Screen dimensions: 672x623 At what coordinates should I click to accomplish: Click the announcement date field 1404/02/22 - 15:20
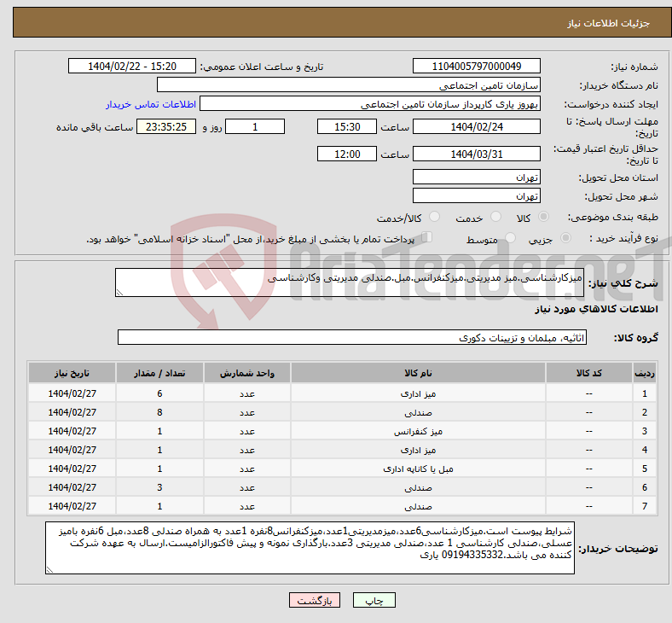(x=132, y=67)
